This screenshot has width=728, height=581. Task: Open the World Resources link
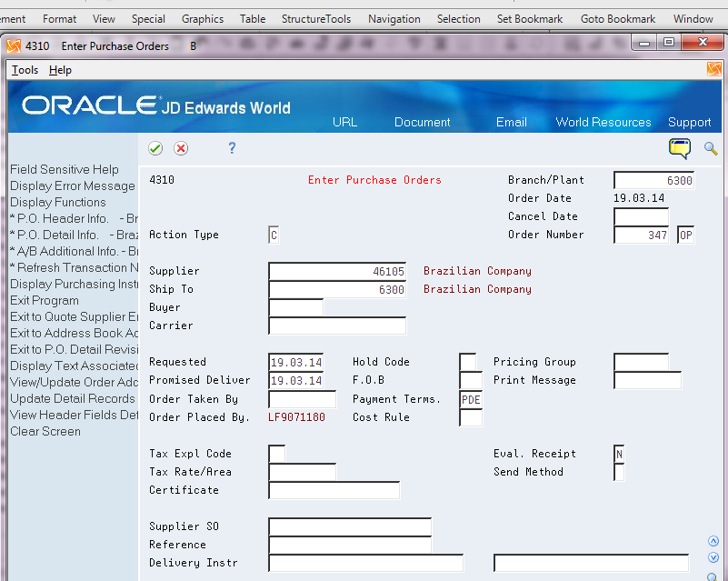[603, 122]
